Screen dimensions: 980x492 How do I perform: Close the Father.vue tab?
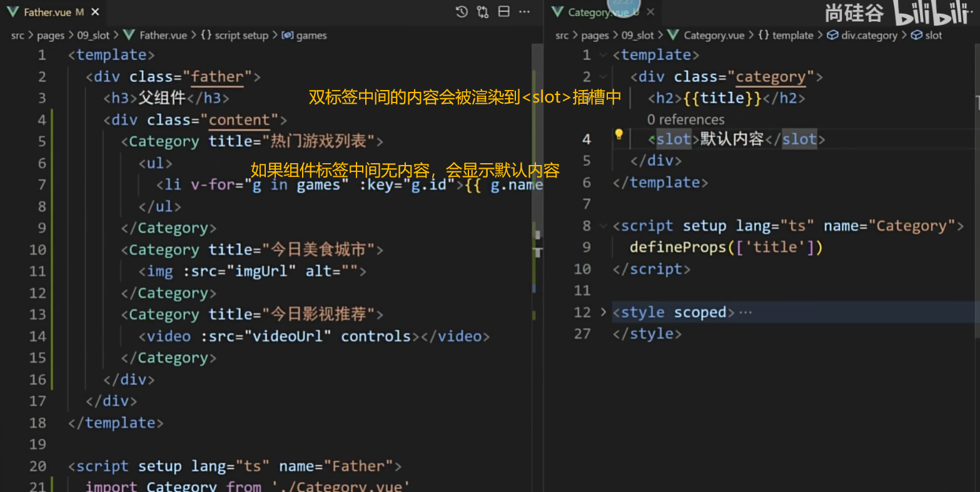click(x=95, y=12)
